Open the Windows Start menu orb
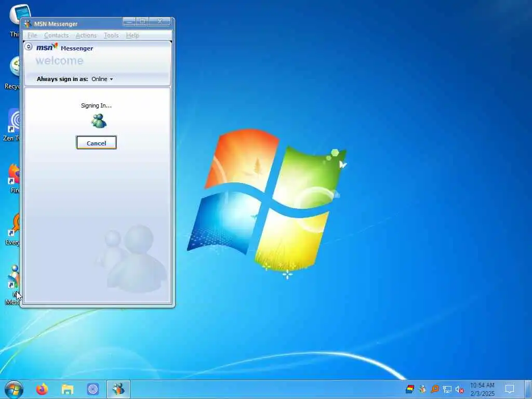Viewport: 532px width, 399px height. pyautogui.click(x=14, y=390)
